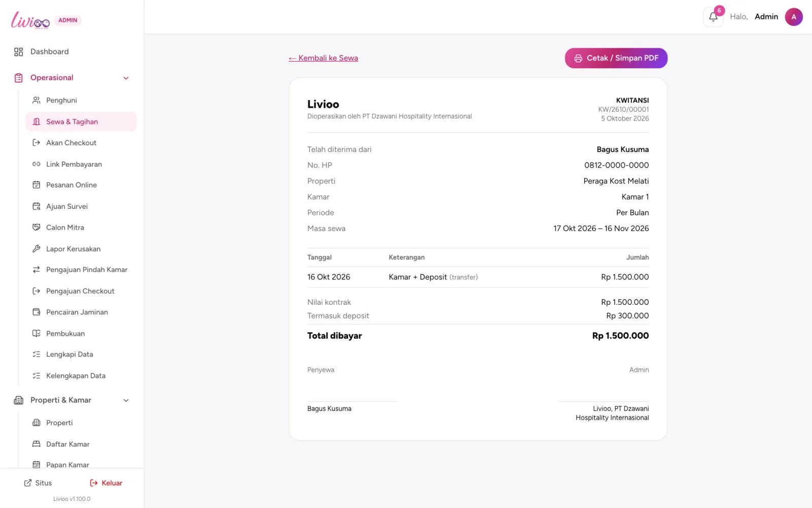Click the Link Pembayaran chain icon
The width and height of the screenshot is (812, 508).
click(x=37, y=164)
